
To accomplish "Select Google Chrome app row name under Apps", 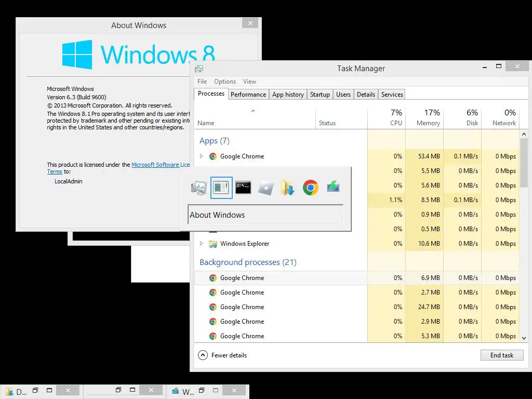I will click(242, 156).
